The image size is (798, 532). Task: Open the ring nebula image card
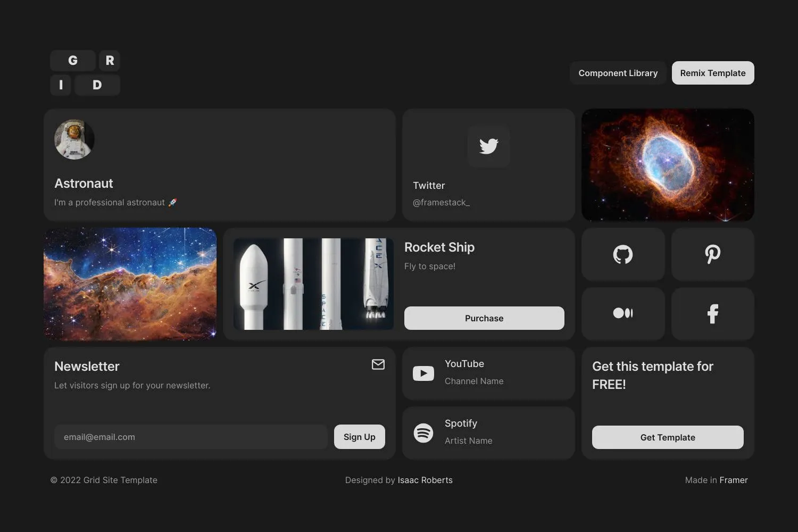click(x=668, y=165)
